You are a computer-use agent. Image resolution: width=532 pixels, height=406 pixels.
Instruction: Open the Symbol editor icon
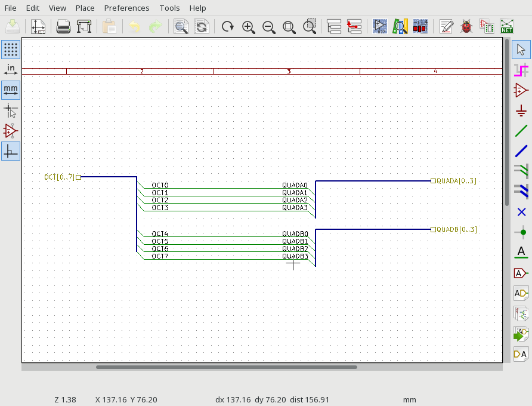pos(380,26)
